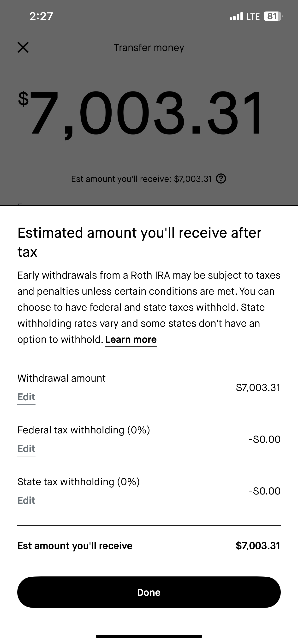
Task: Tap the Transfer money title
Action: 149,47
